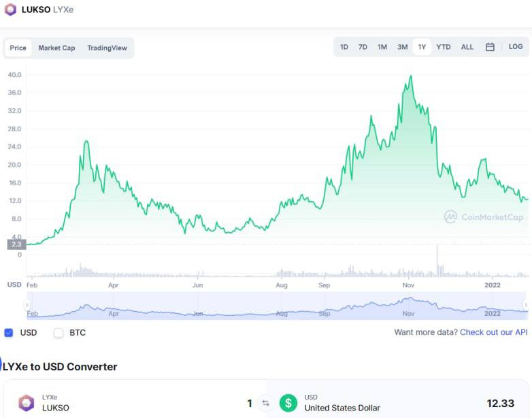Click the LUKSO LYXe title text
The height and width of the screenshot is (418, 532).
pos(48,10)
